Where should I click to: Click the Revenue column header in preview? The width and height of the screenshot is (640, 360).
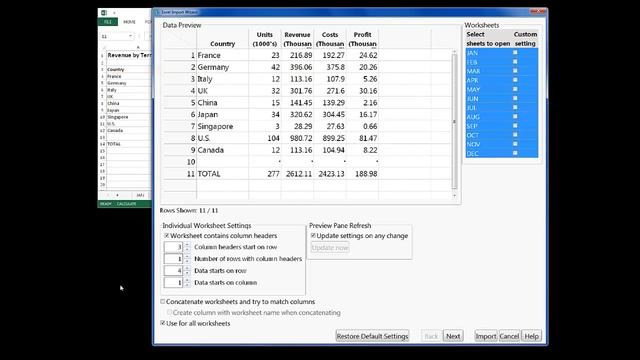click(297, 39)
